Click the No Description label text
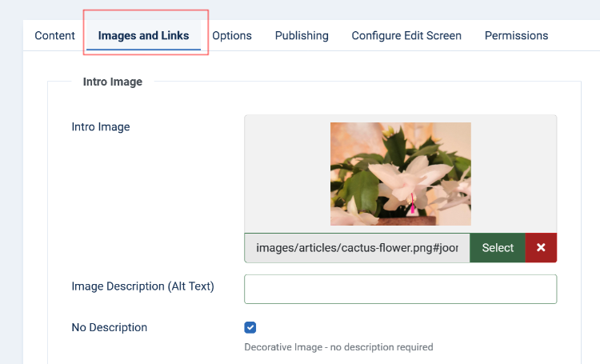Image resolution: width=600 pixels, height=364 pixels. click(110, 327)
